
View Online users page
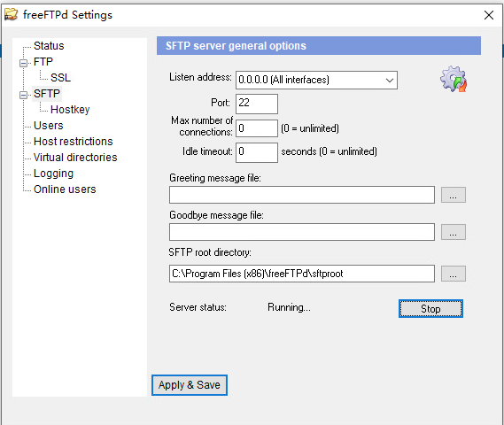pyautogui.click(x=65, y=189)
